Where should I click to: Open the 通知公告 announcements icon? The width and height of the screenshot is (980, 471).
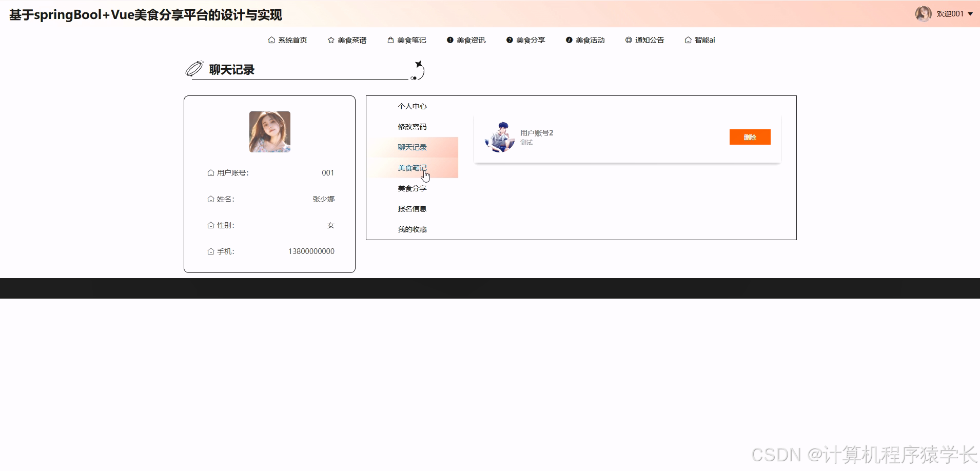629,40
